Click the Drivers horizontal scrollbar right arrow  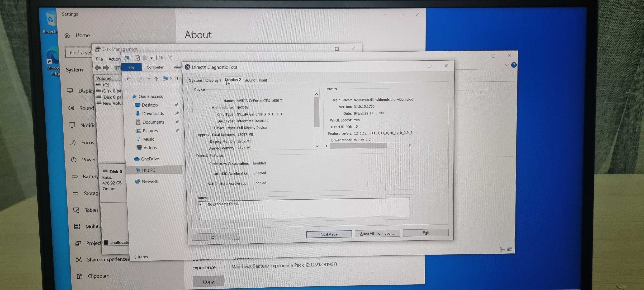coord(409,145)
